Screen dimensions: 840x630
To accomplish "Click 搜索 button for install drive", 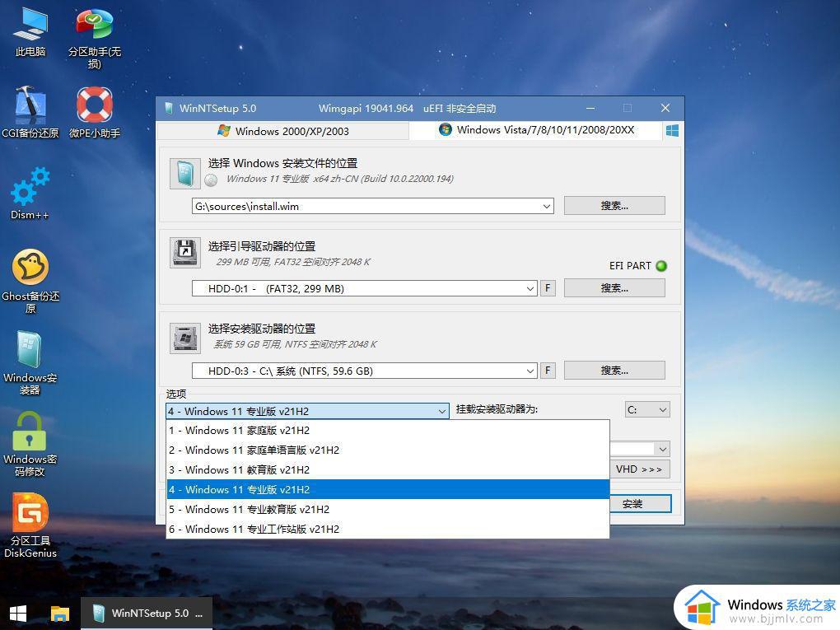I will (614, 371).
